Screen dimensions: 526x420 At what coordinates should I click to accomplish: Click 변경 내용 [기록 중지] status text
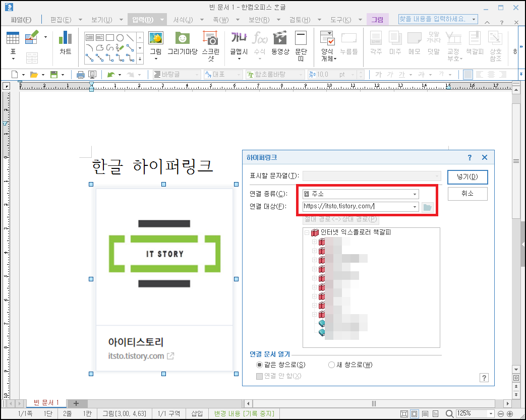(x=244, y=413)
